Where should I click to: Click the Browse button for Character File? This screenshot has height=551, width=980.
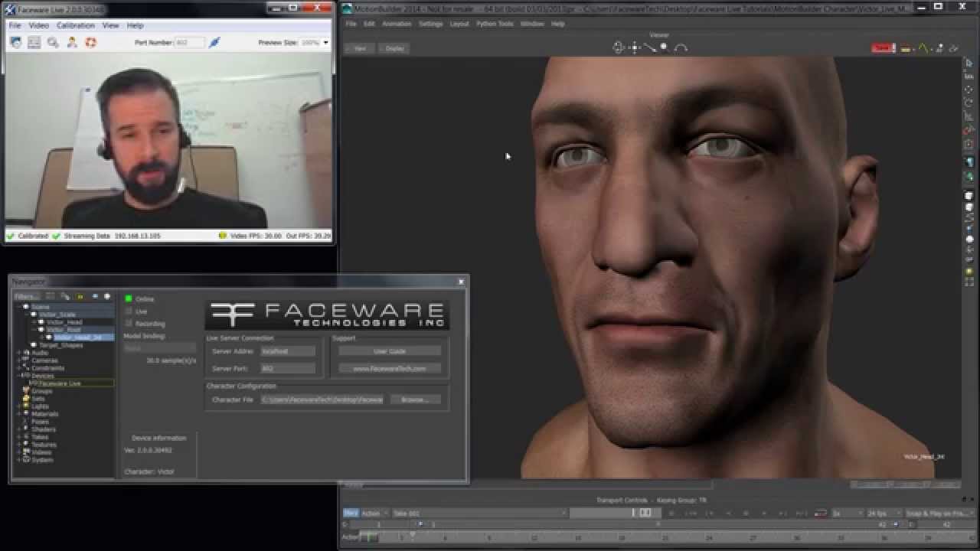[x=415, y=399]
